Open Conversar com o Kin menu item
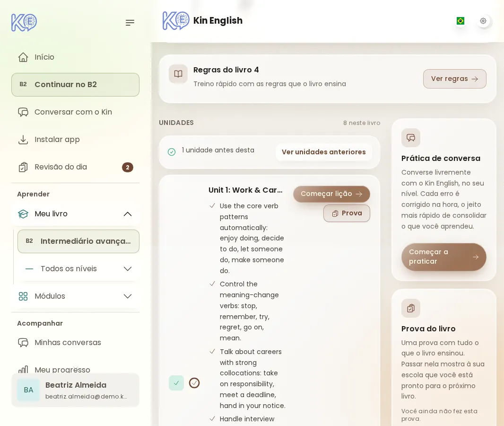Screen dimensions: 504x426 [75, 112]
